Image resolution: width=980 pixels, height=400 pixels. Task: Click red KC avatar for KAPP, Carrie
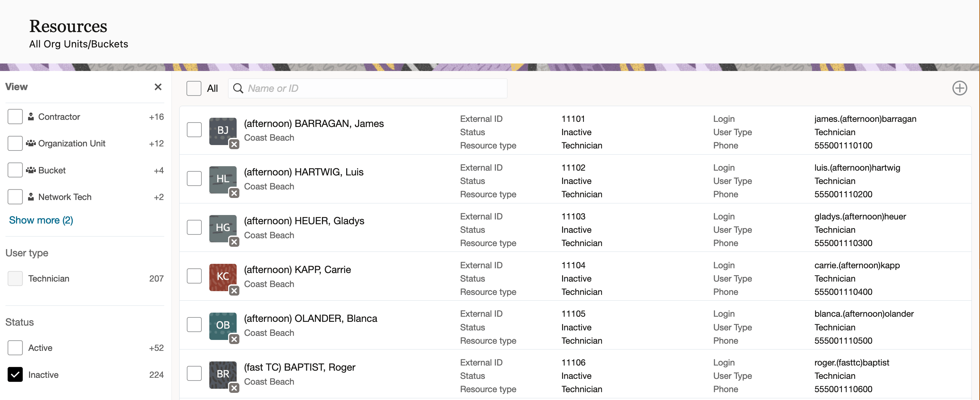coord(223,276)
